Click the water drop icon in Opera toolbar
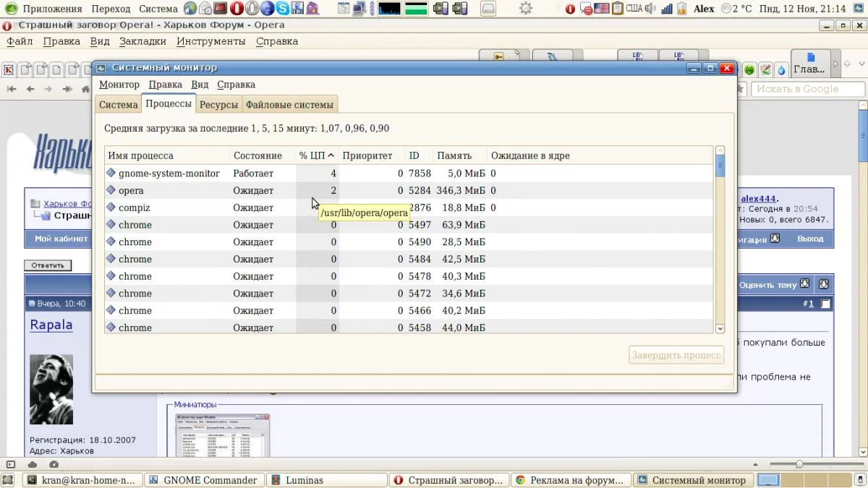 tap(781, 69)
